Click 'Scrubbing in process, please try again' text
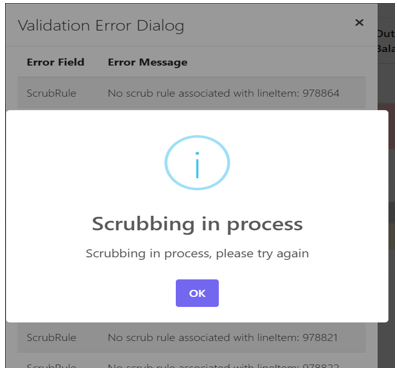 (197, 253)
